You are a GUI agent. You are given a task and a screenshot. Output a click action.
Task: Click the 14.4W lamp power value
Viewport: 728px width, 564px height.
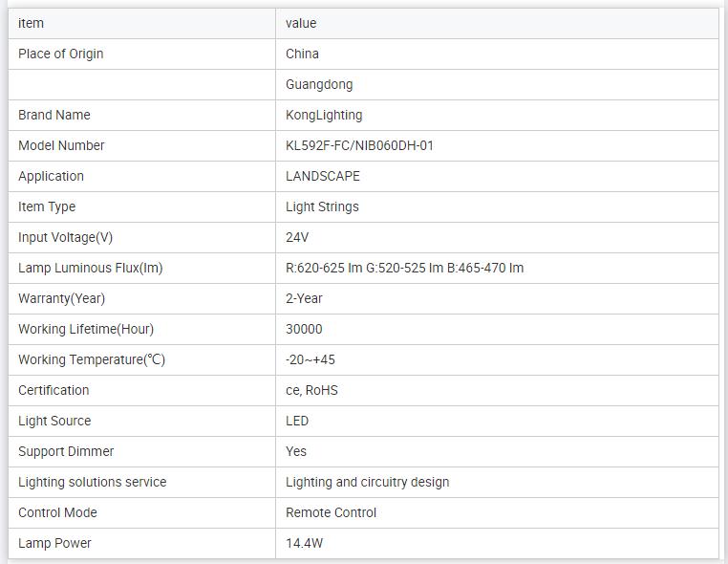(304, 543)
